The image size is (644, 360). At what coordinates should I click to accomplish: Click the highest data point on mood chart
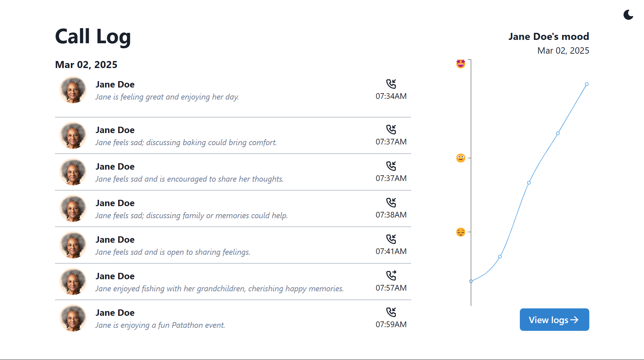pyautogui.click(x=587, y=84)
